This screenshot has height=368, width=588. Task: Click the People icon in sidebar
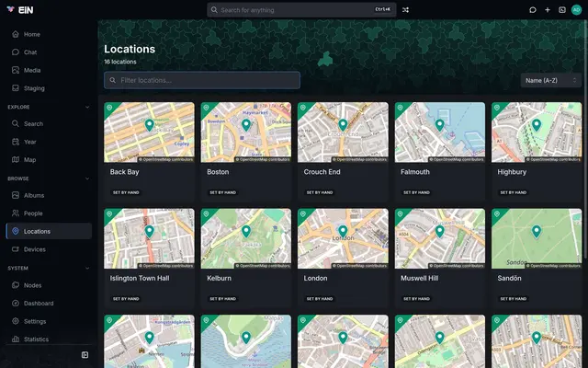point(16,213)
